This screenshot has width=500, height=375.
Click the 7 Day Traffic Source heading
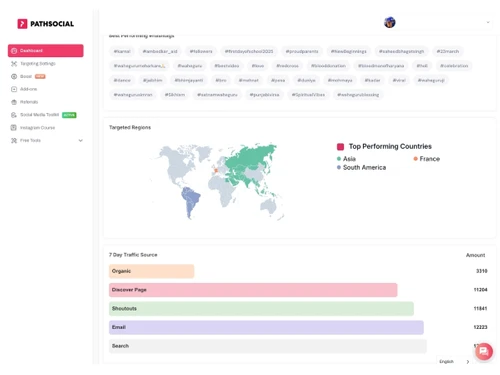(x=133, y=255)
